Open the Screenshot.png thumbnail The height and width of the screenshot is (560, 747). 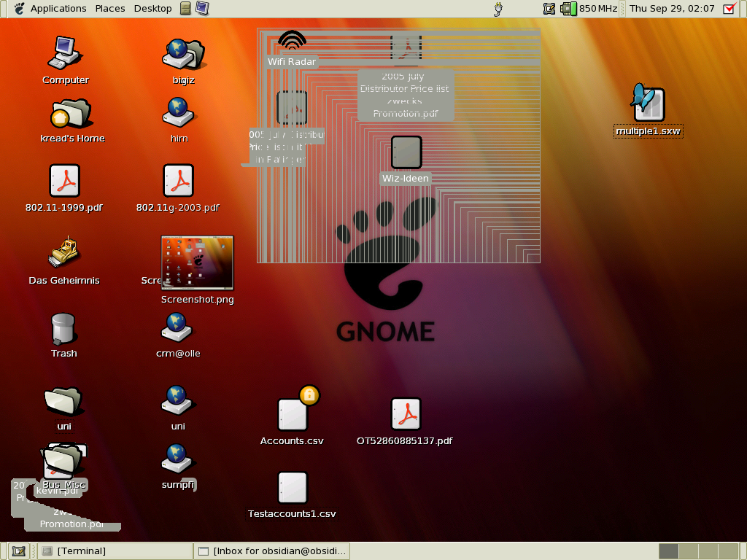click(x=197, y=263)
